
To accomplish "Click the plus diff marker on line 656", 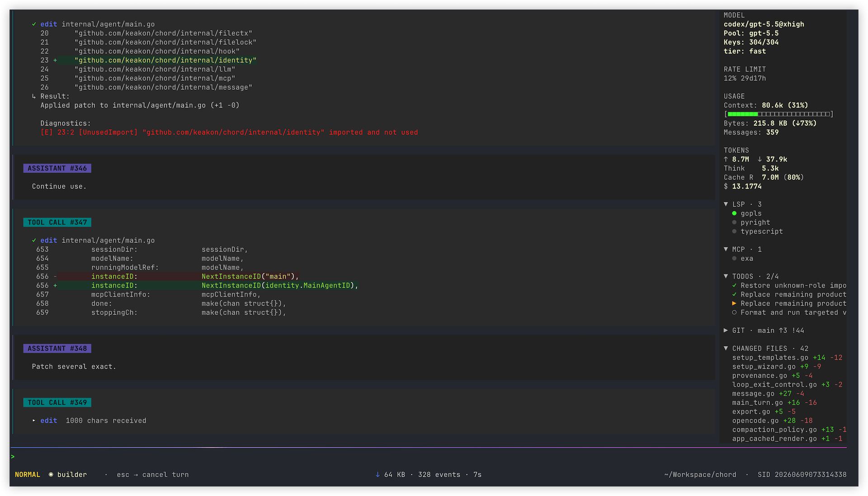I will tap(55, 285).
